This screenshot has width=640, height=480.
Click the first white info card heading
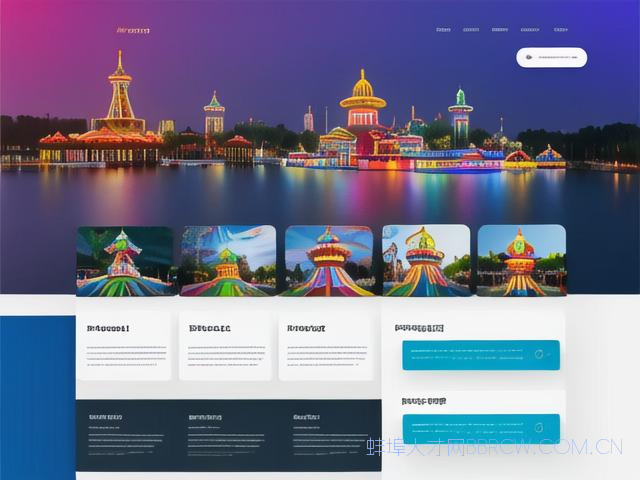108,327
